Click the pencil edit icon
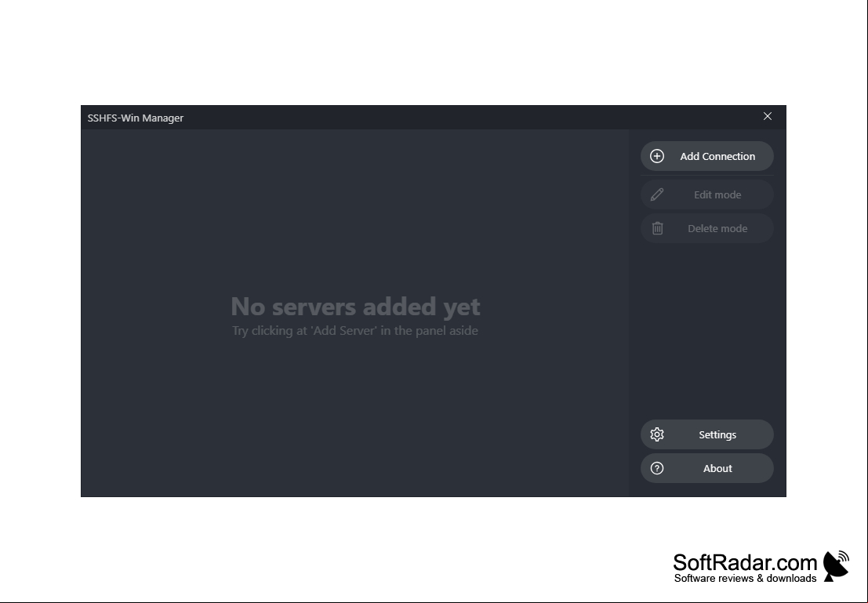 pos(657,194)
